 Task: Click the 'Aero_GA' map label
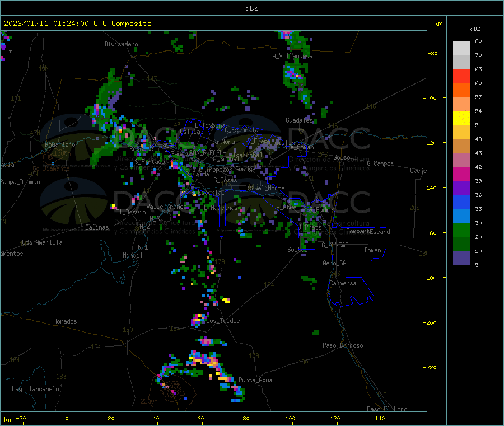tap(335, 263)
